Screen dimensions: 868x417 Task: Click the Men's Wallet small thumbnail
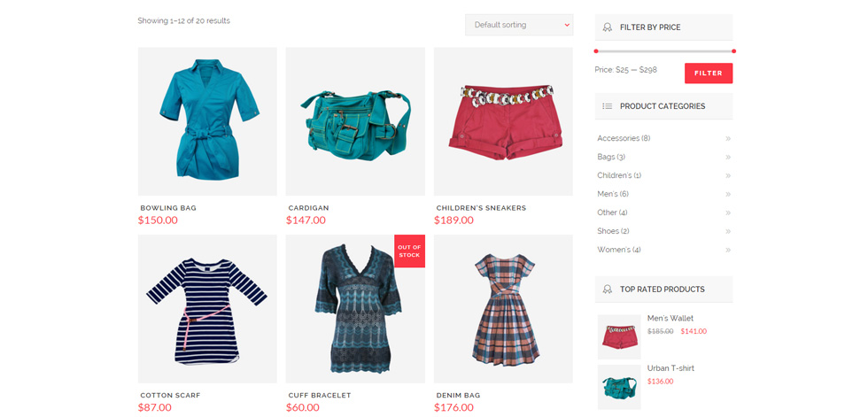[619, 336]
